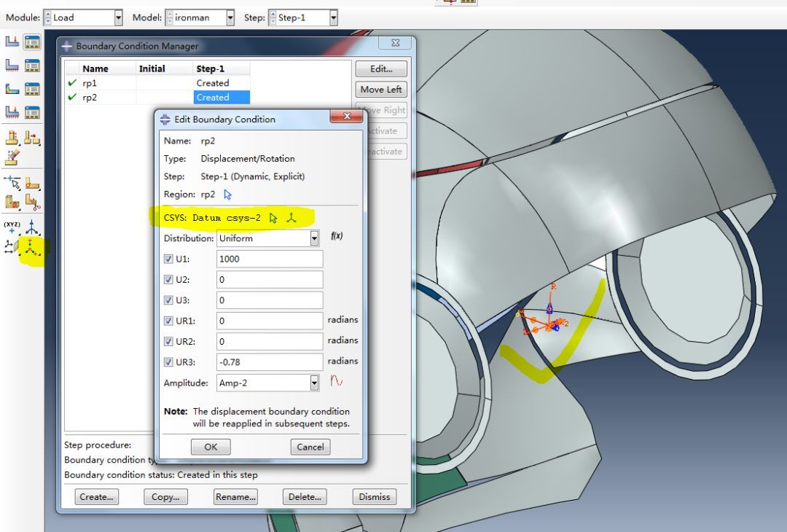Click the CSYS pick arrow icon

point(273,217)
